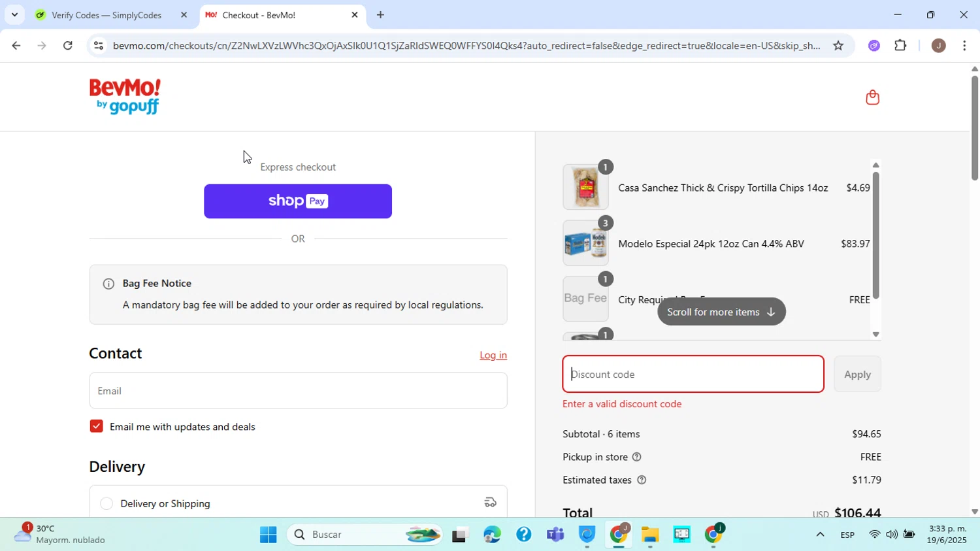Open the tab search dropdown

point(14,15)
